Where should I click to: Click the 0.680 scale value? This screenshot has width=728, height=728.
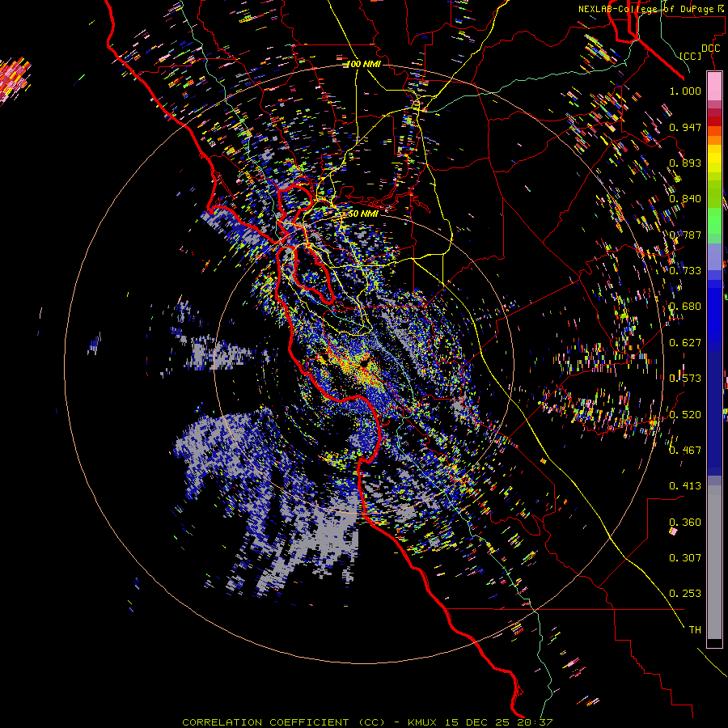(x=685, y=307)
